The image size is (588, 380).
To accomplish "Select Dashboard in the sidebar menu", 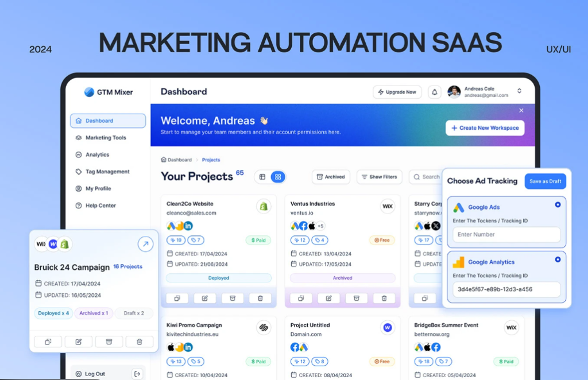I will pos(100,121).
